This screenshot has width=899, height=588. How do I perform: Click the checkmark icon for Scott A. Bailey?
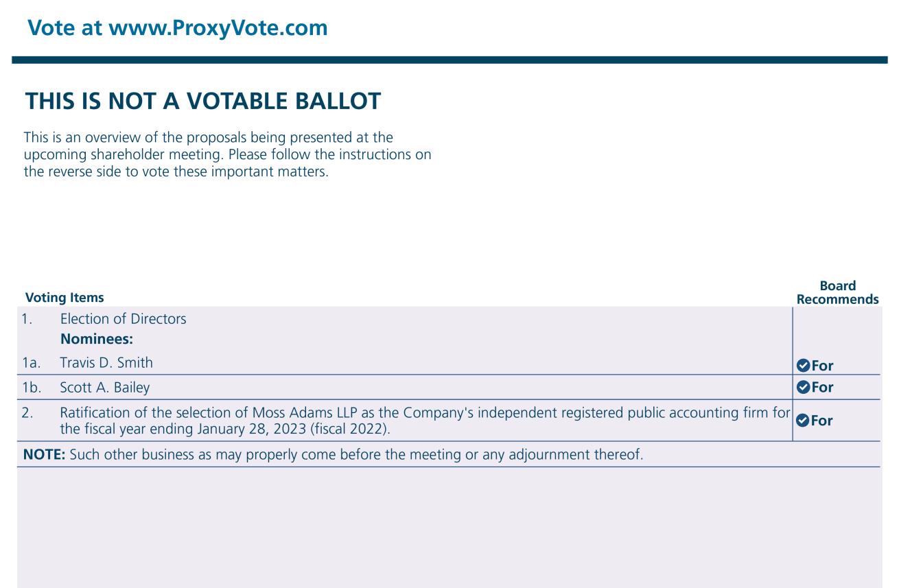[804, 387]
